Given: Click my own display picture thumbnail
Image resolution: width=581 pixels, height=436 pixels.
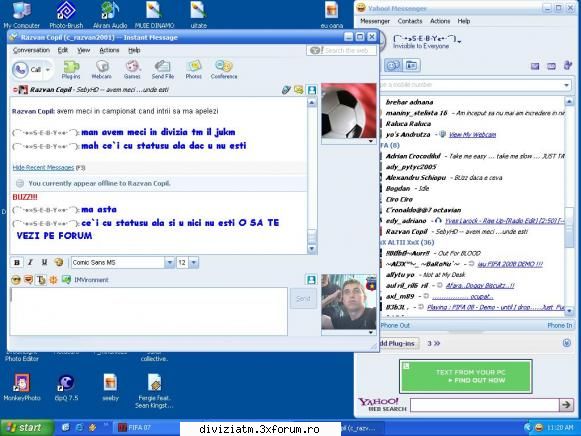Looking at the screenshot, I should tap(348, 302).
